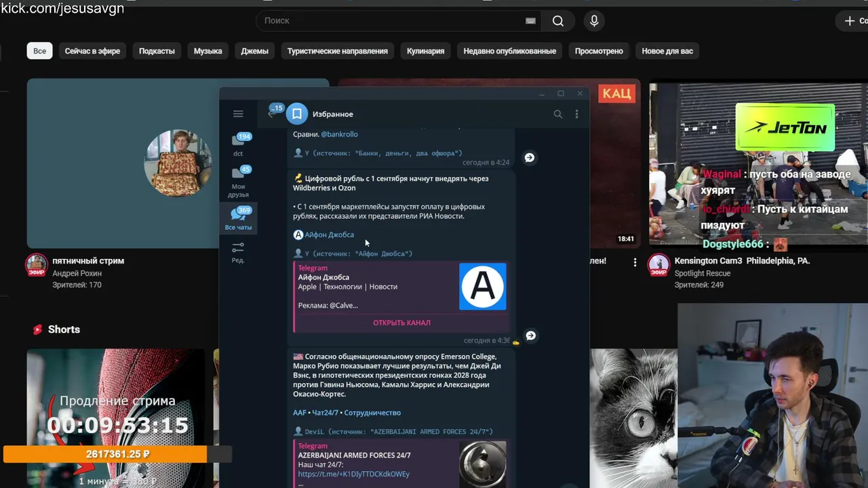Image resolution: width=868 pixels, height=488 pixels.
Task: Filter YouTube feed by Подкасты
Action: 157,51
